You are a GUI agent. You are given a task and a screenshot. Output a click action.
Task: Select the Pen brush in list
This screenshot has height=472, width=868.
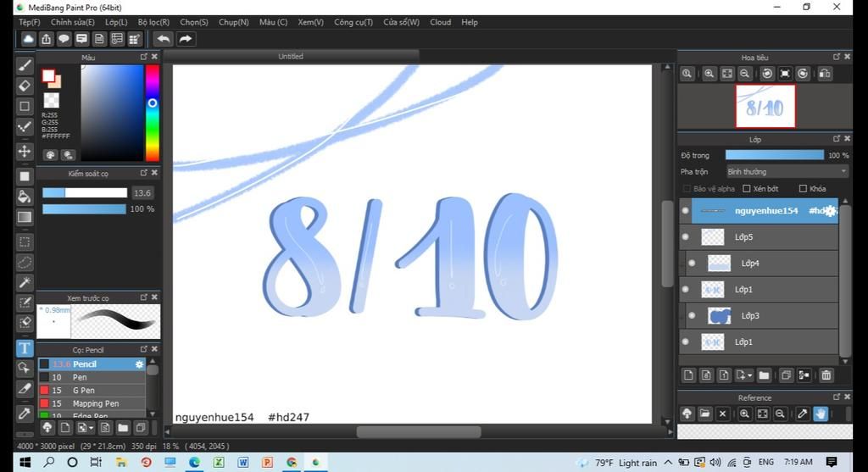point(92,377)
